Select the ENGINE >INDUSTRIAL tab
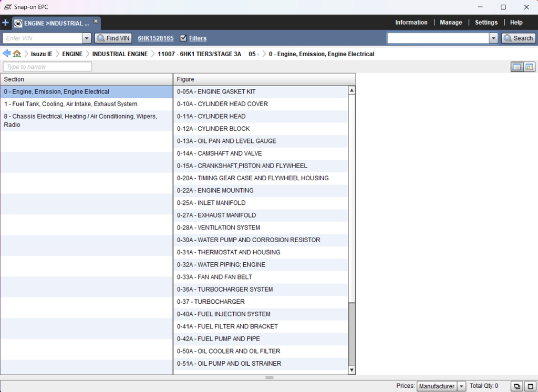 [x=57, y=23]
